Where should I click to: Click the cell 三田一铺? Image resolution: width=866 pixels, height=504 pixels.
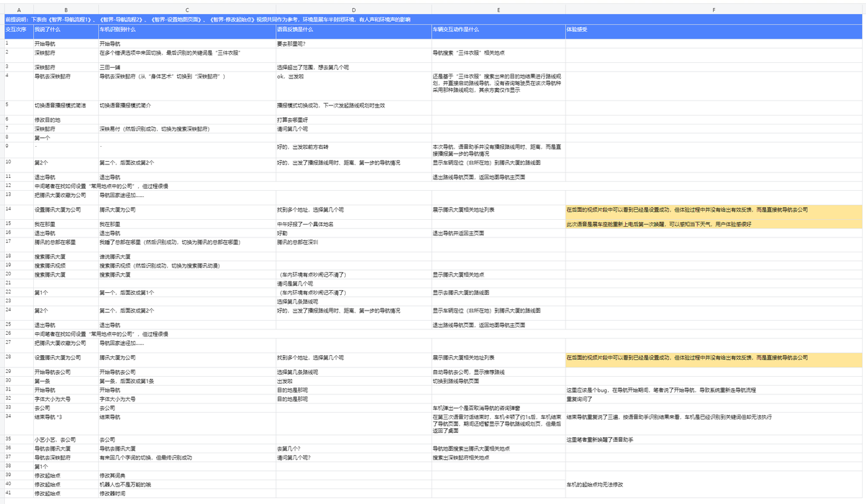(187, 68)
